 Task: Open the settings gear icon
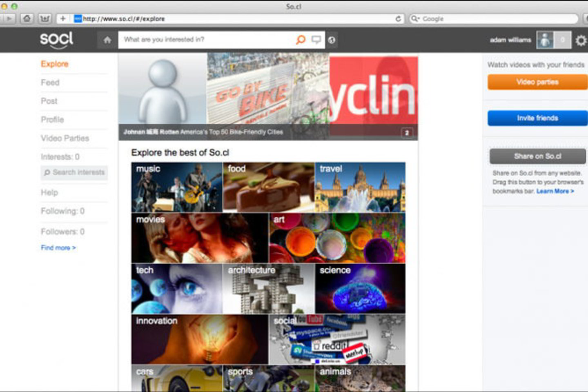pos(581,40)
